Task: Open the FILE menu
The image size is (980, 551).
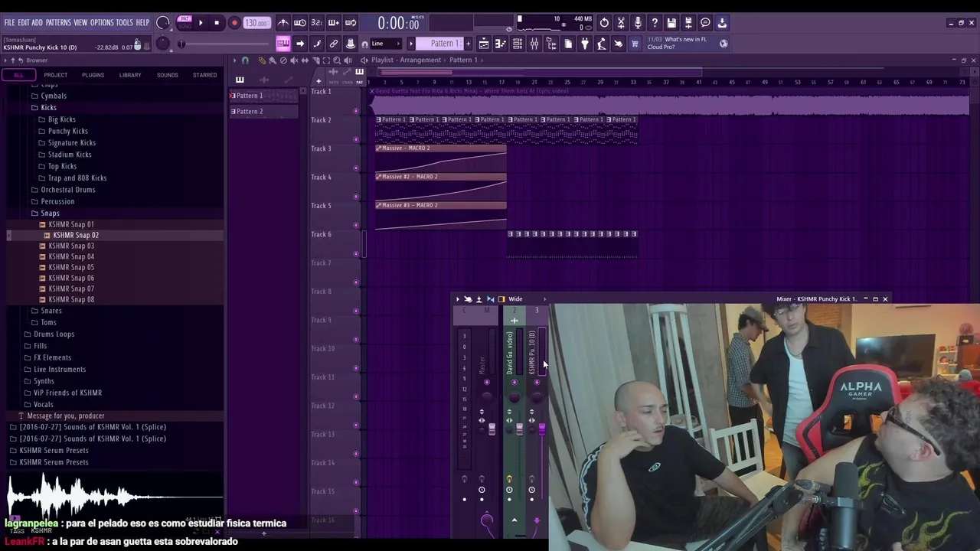Action: tap(9, 23)
